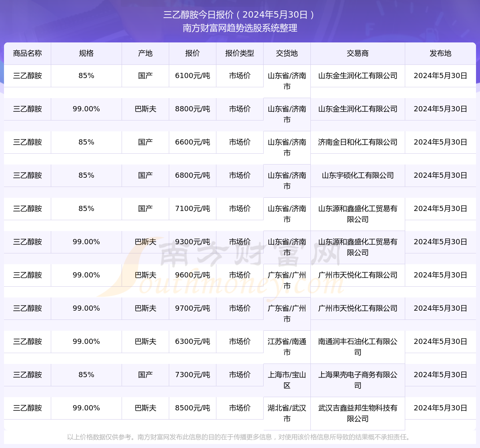Click 2024年5月30日 in the 武汉吉鑫益邦 row
The width and height of the screenshot is (480, 448).
pos(440,408)
